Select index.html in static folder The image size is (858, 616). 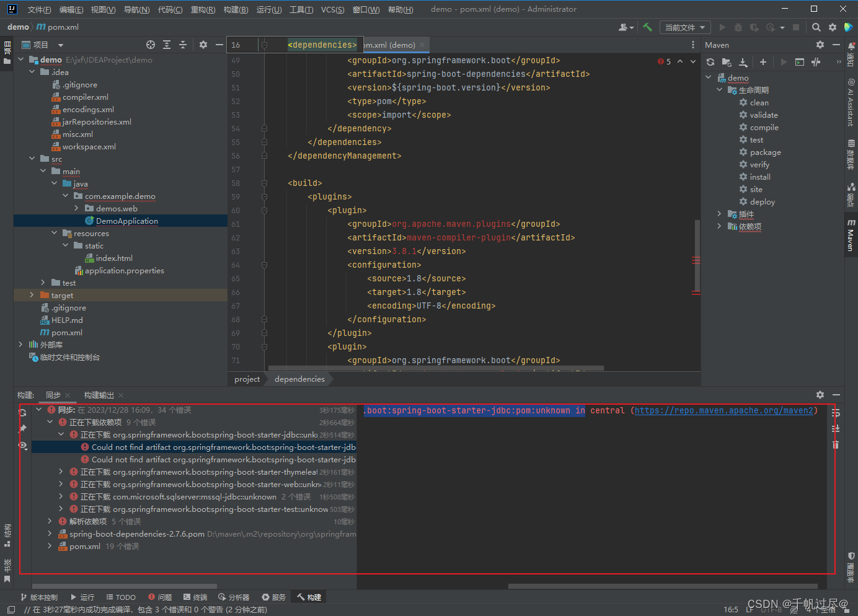114,258
